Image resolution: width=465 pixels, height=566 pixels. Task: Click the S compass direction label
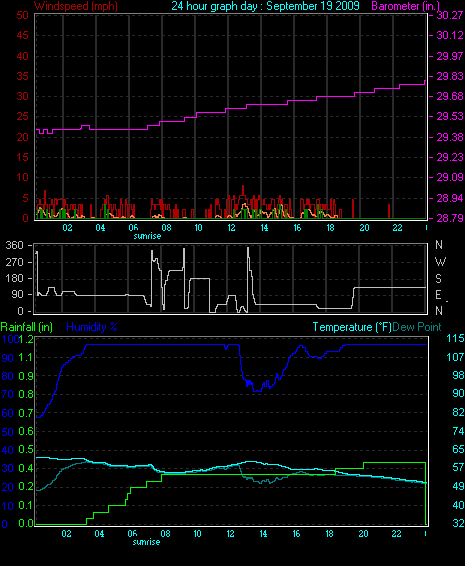click(438, 278)
